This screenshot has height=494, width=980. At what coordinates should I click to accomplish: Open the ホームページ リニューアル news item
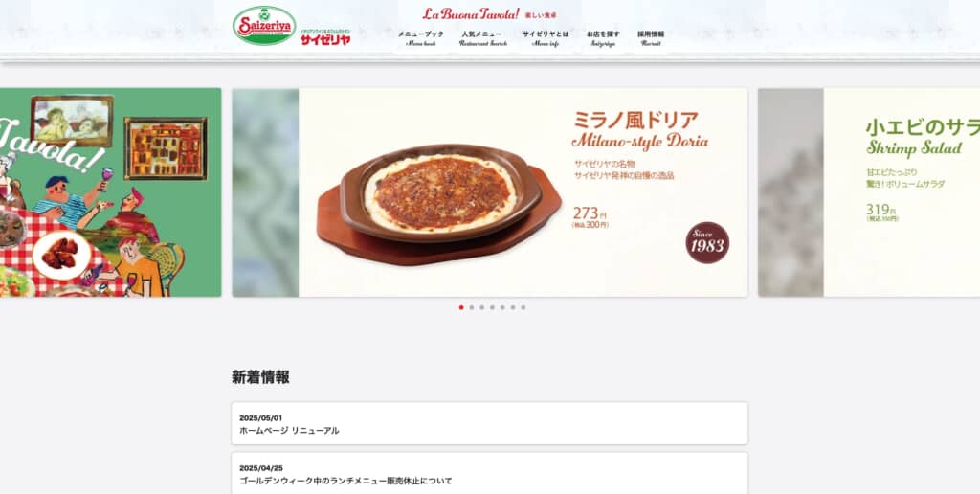489,423
